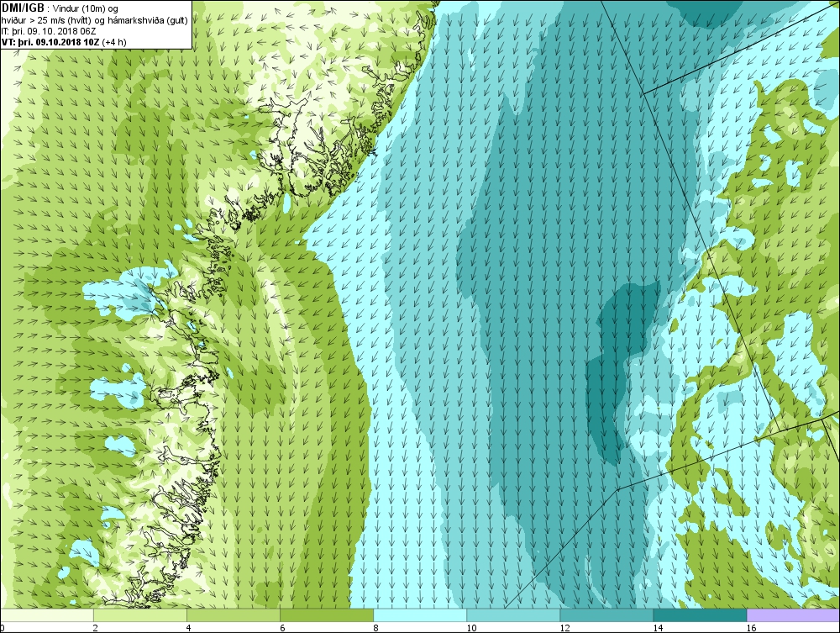
Task: Click the 'DMI/IGB : Vindur (10m) og' title line
Action: click(60, 8)
